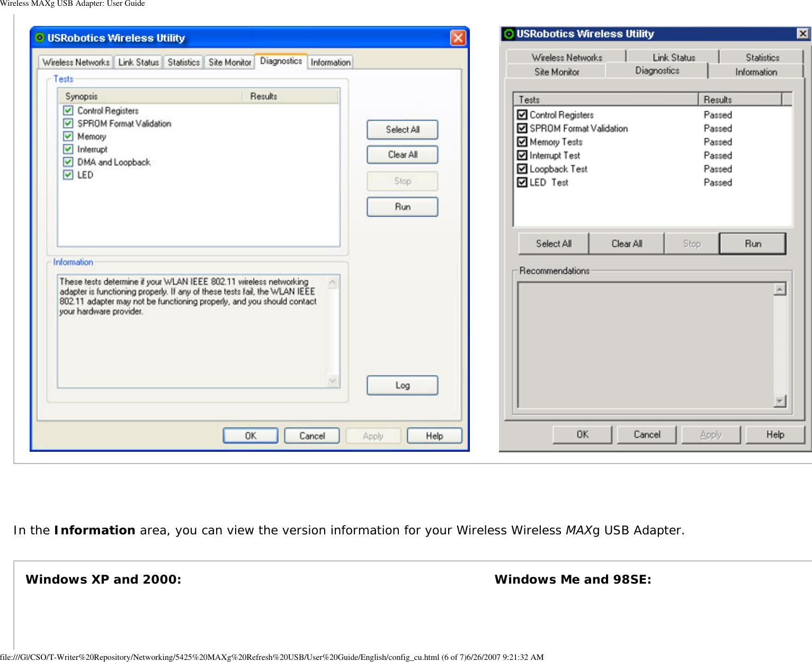
Task: Open Information tab in XP window
Action: point(331,62)
